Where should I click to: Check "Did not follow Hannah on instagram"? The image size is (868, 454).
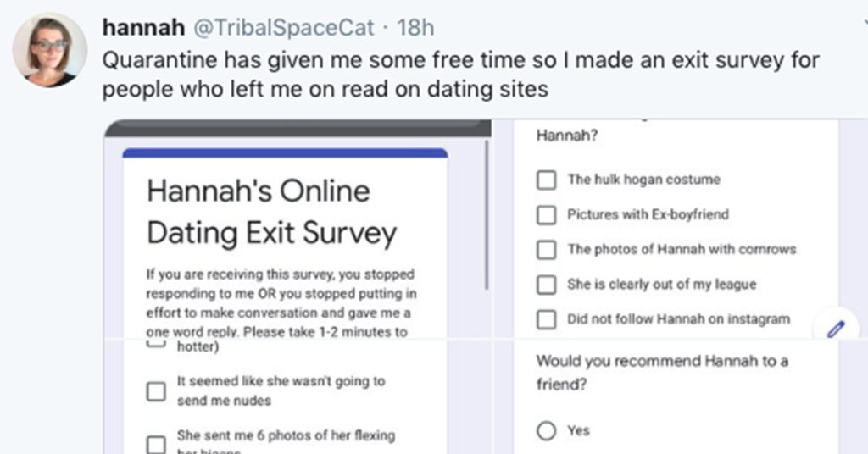547,319
